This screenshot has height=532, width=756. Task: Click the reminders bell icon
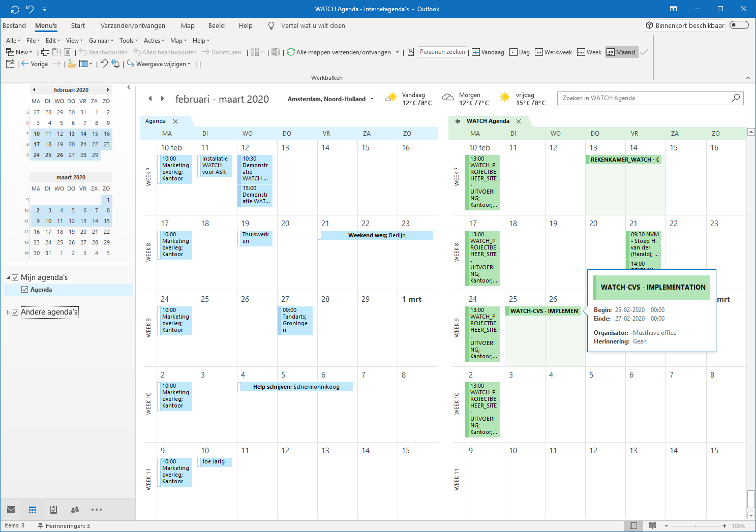click(116, 64)
